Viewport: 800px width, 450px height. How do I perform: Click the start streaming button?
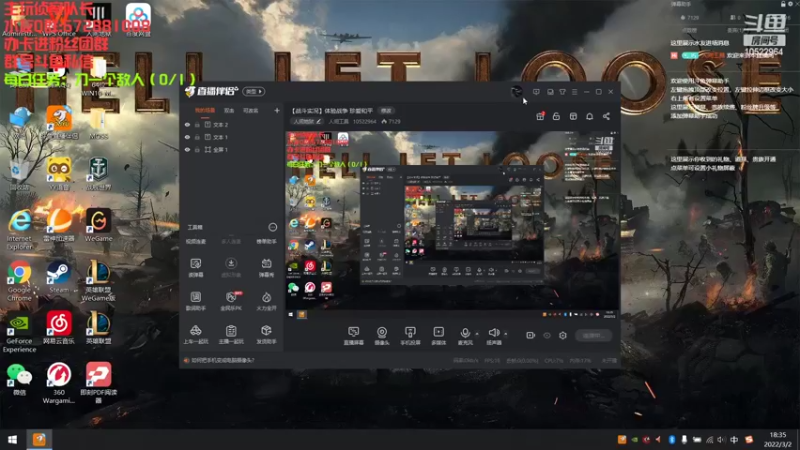pyautogui.click(x=593, y=335)
